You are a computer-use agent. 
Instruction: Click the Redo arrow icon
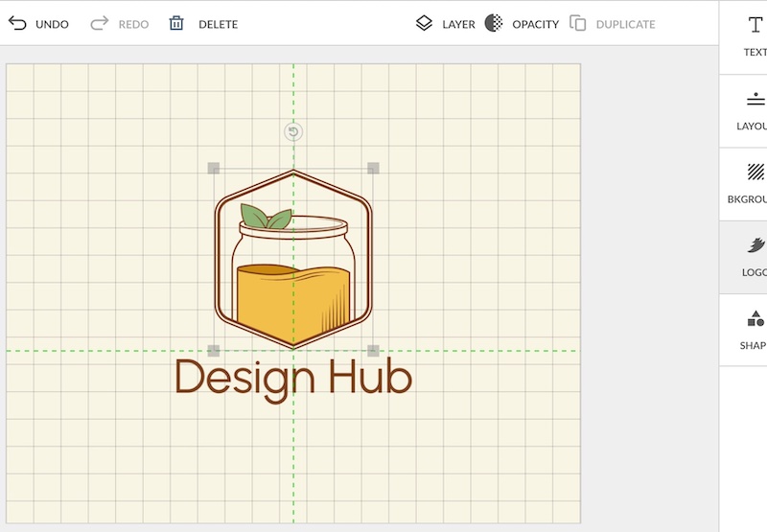(99, 23)
